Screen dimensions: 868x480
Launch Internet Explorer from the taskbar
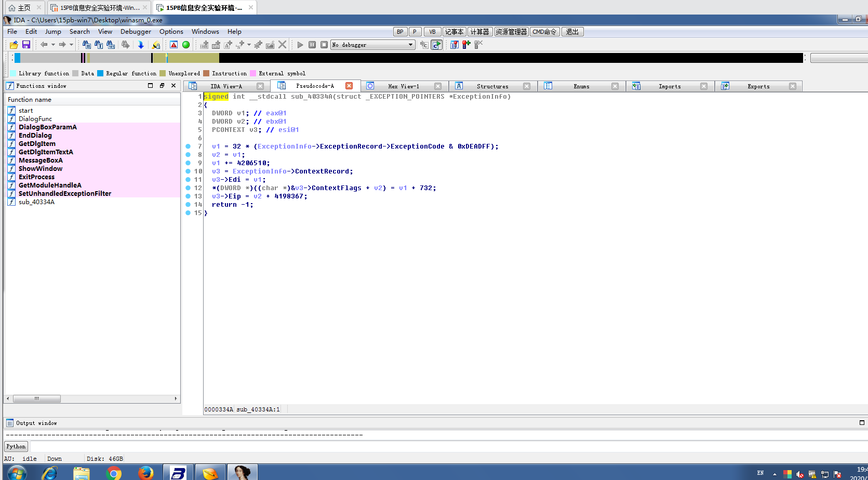(x=50, y=473)
